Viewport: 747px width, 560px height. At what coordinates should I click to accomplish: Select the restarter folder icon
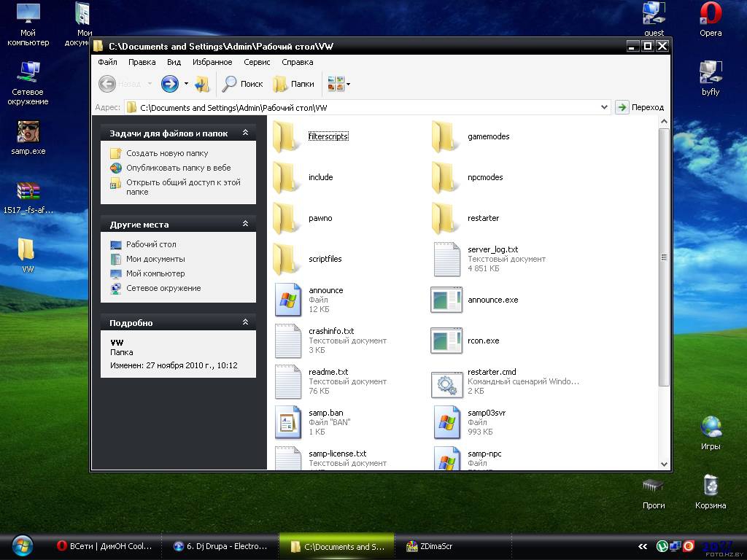coord(446,218)
